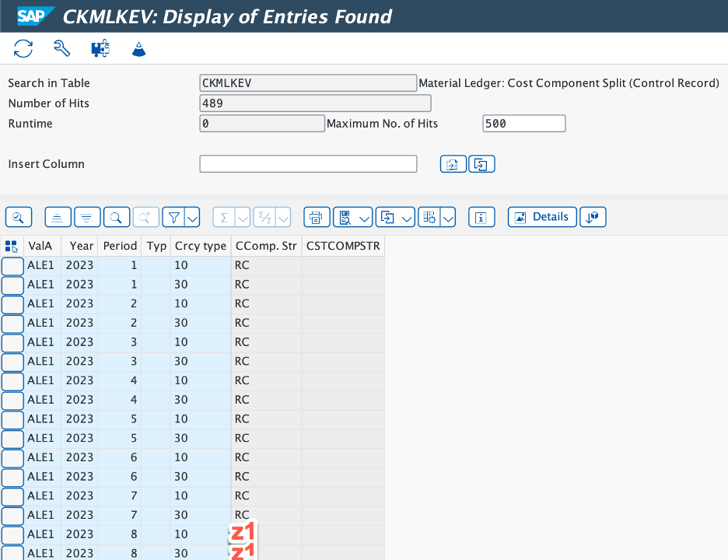Select the row for period 1, Crcy type 10

[12, 265]
